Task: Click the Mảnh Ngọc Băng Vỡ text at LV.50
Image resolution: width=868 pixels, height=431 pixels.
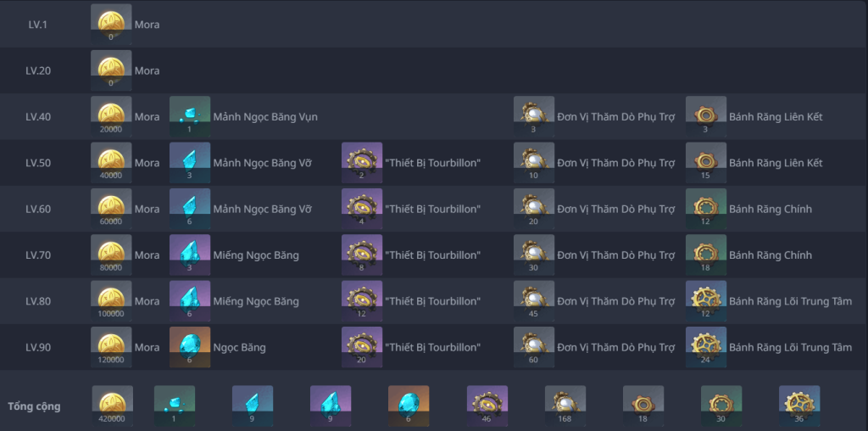Action: pos(263,163)
